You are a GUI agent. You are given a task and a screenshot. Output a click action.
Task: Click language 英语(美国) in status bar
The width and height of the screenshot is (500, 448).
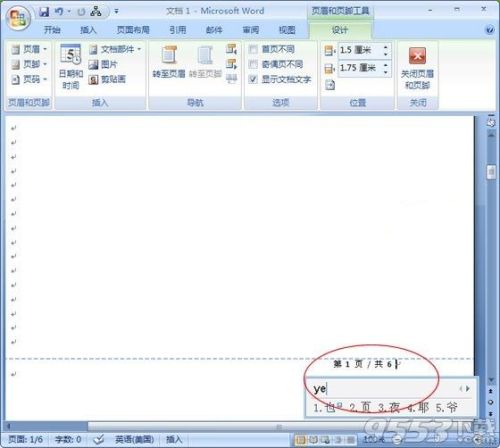[x=134, y=439]
